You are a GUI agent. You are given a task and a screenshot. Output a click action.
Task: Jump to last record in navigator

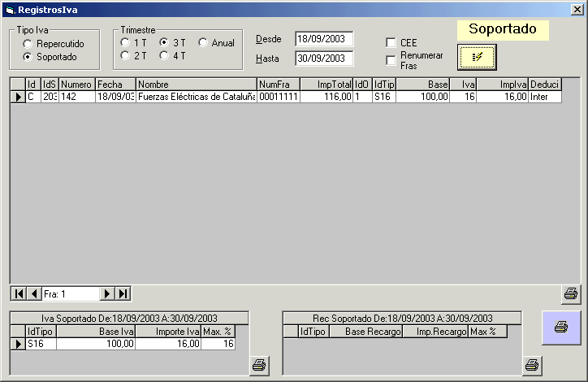pos(123,293)
